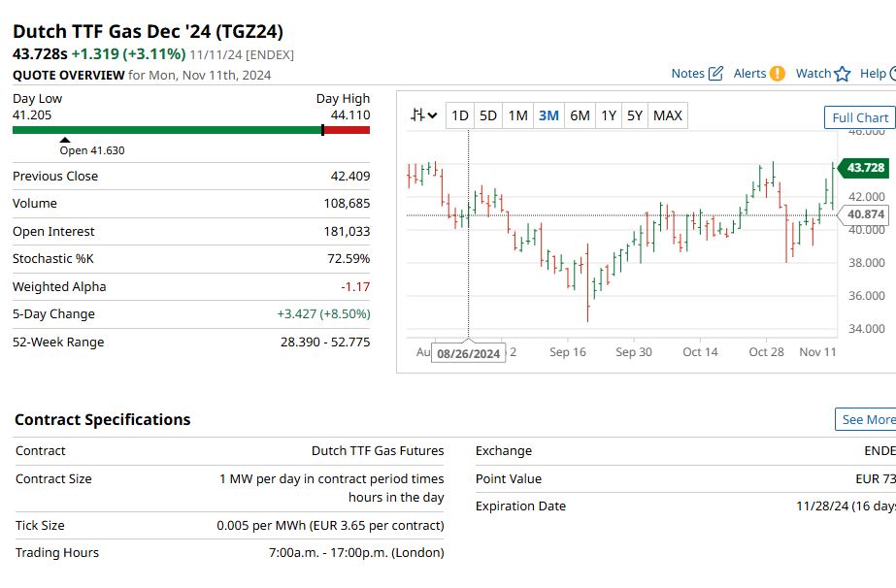This screenshot has height=588, width=896.
Task: Switch chart to 5Y period
Action: [635, 116]
